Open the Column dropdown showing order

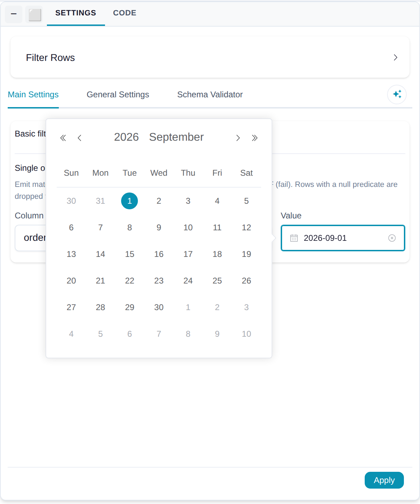30,238
